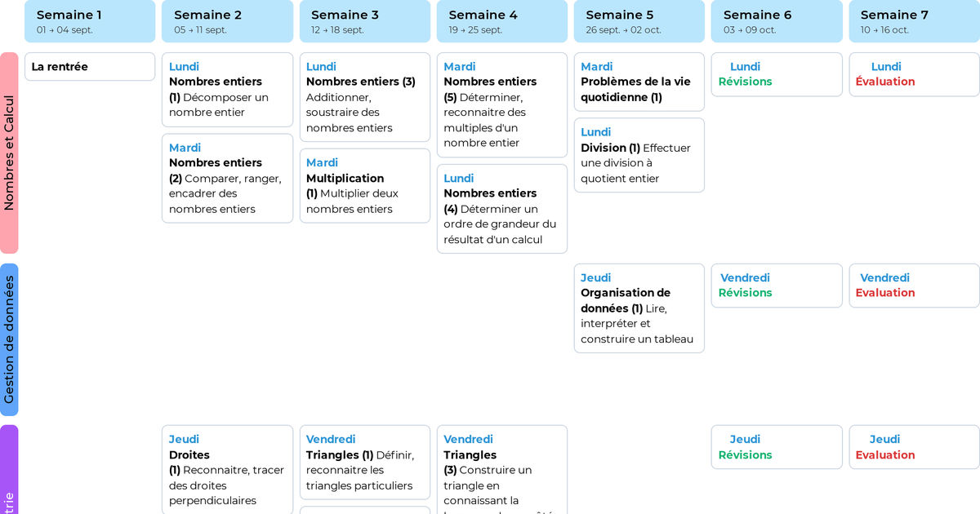Select the Droites perpendiculaires card
The image size is (980, 514).
[227, 470]
